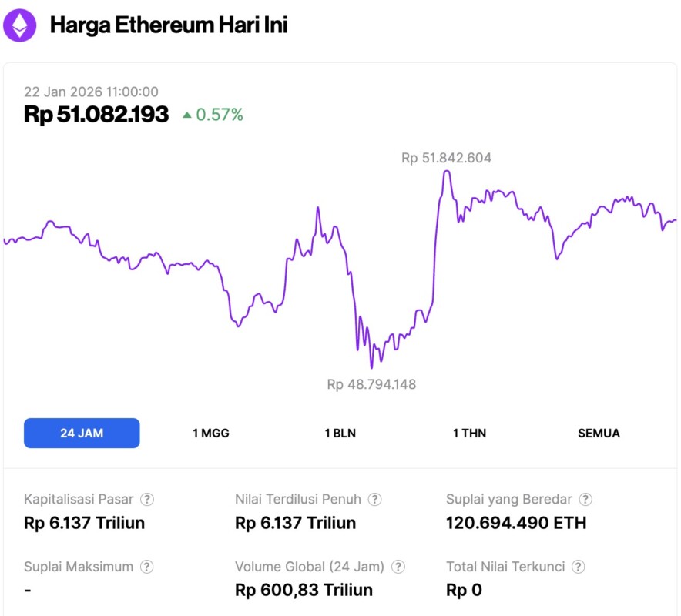Click the chart peak label Rp 51.842.604

(x=446, y=158)
